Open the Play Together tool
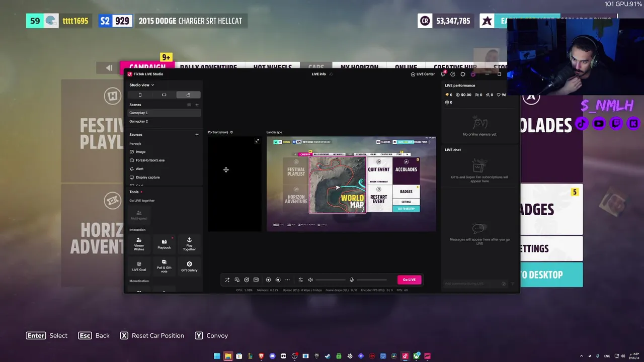This screenshot has width=644, height=362. (189, 244)
